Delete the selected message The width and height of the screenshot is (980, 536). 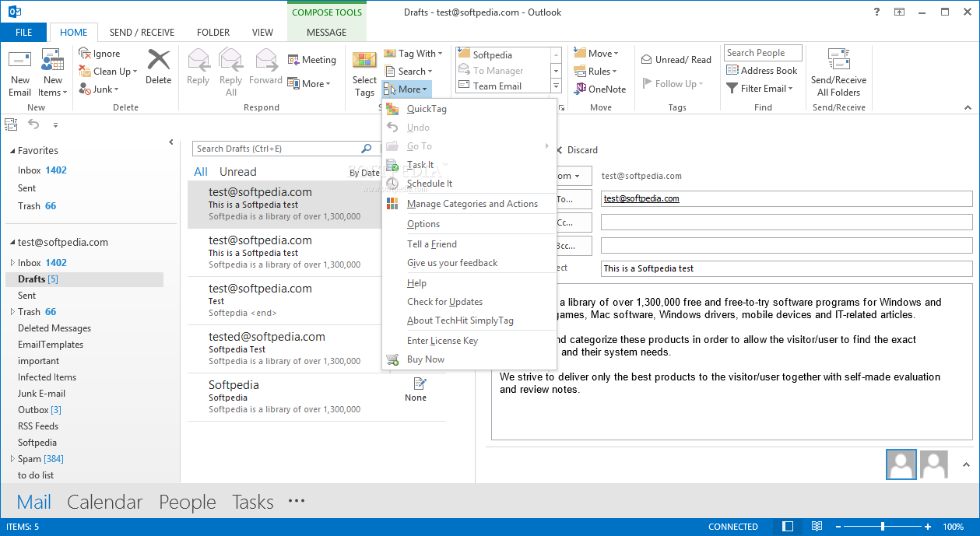158,67
